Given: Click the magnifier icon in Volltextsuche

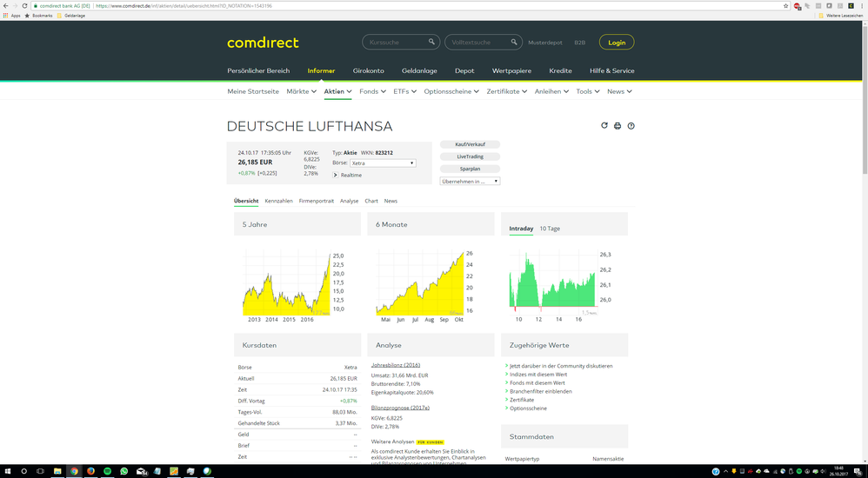Looking at the screenshot, I should click(x=514, y=42).
